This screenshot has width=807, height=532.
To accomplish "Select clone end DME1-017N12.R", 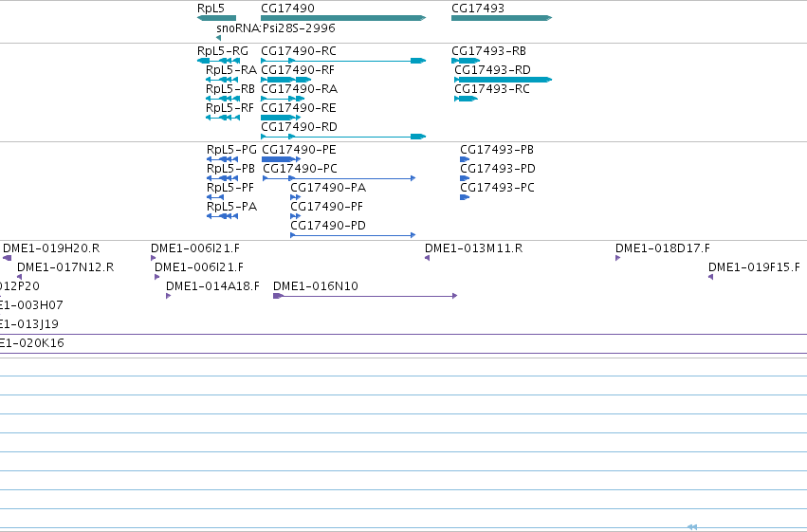I will tap(65, 267).
